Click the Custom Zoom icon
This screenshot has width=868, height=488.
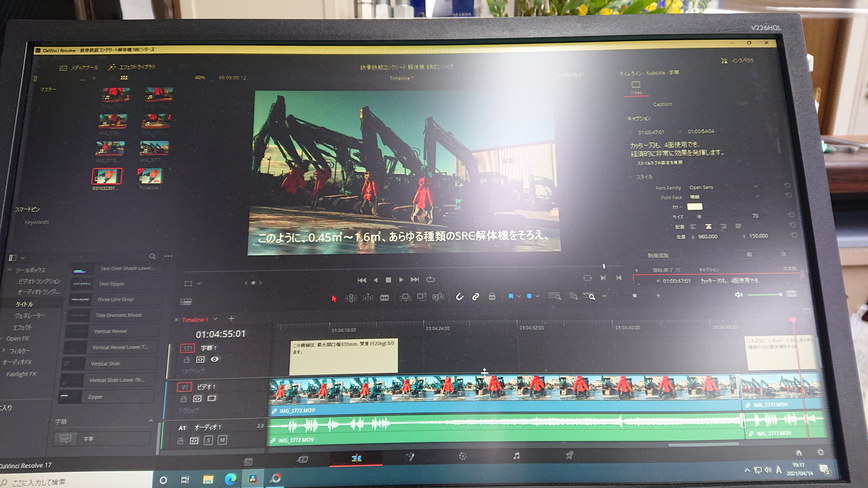589,296
